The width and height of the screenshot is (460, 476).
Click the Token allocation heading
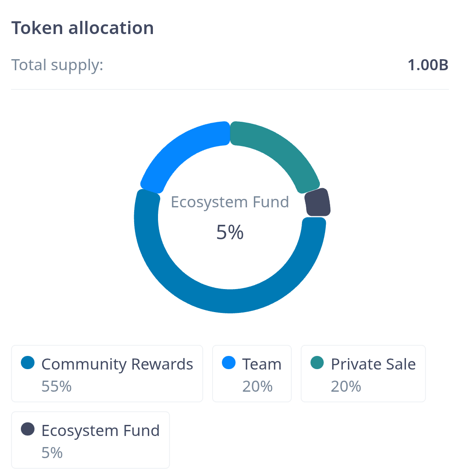[x=82, y=28]
